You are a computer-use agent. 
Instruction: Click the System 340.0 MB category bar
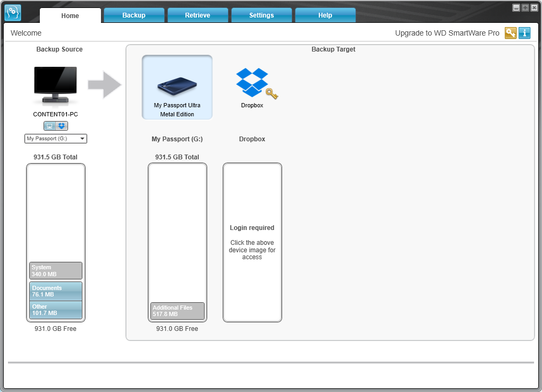pos(56,271)
